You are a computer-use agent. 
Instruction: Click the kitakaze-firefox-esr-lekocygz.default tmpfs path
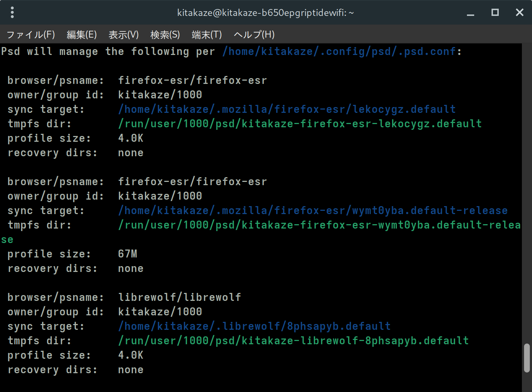(x=300, y=124)
